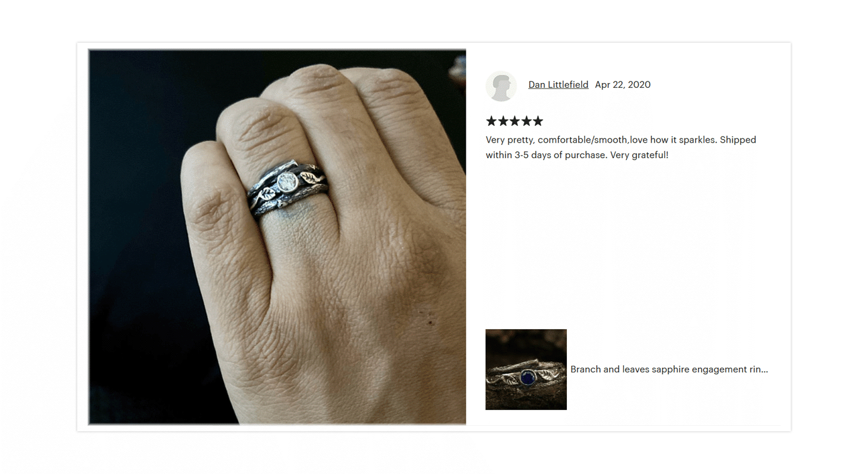Screen dimensions: 868x474
Task: Click the reviewer's default avatar icon
Action: click(x=501, y=86)
